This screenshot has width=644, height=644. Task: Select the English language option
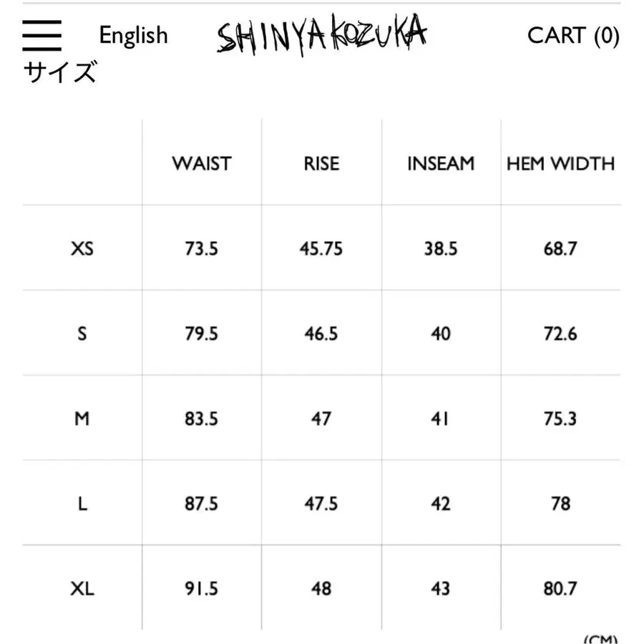click(x=133, y=35)
